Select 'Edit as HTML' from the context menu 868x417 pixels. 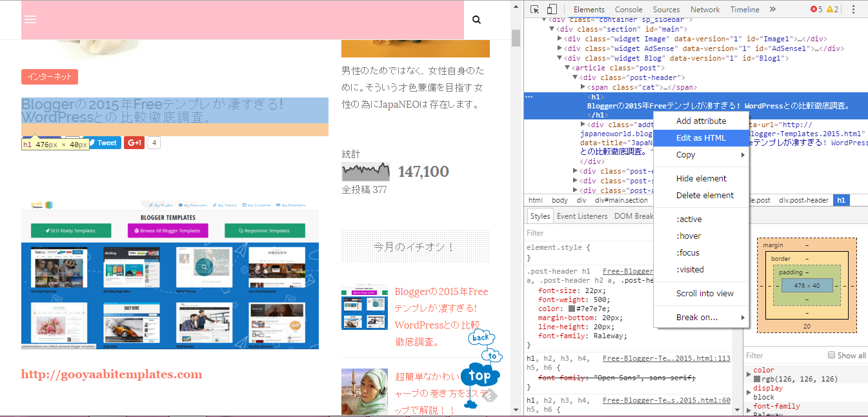click(x=700, y=137)
